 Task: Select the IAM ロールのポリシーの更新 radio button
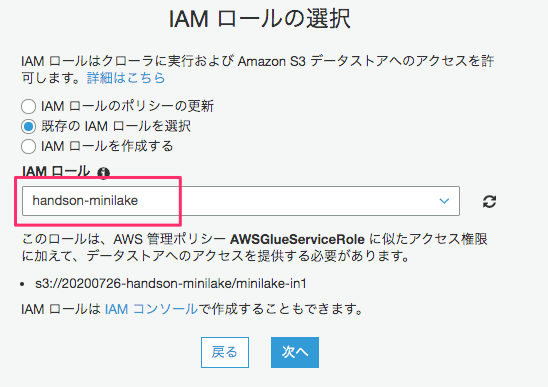click(x=28, y=106)
